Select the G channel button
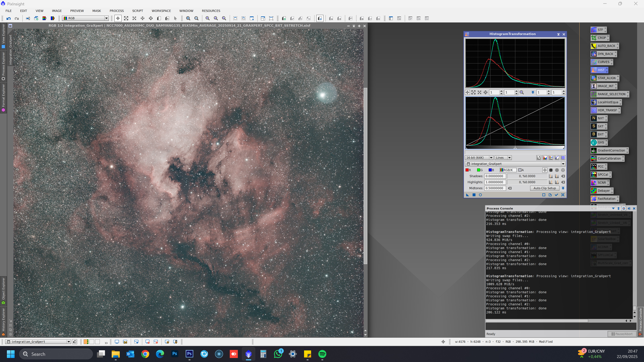 [479, 170]
